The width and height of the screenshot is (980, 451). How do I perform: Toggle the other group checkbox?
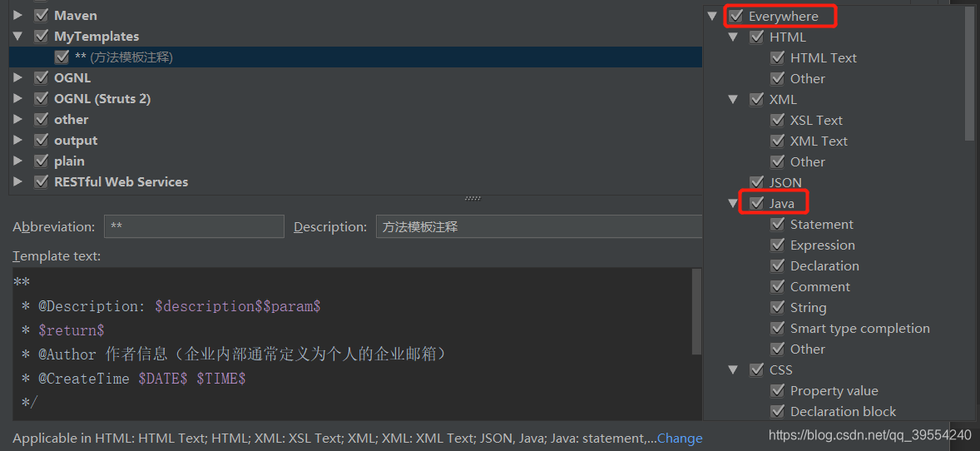[x=42, y=120]
